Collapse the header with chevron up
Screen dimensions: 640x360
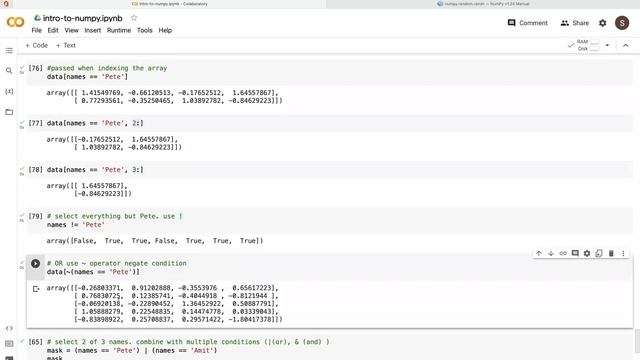[625, 45]
